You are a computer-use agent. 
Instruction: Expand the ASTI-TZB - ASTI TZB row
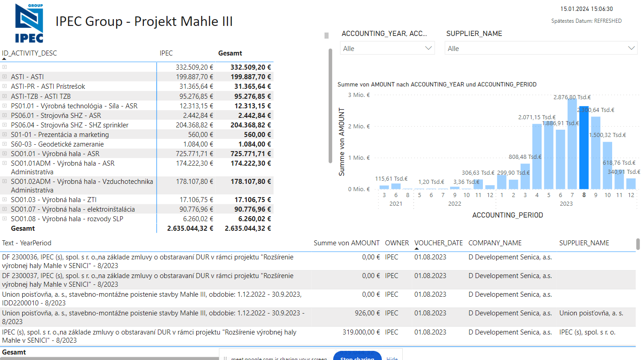5,96
